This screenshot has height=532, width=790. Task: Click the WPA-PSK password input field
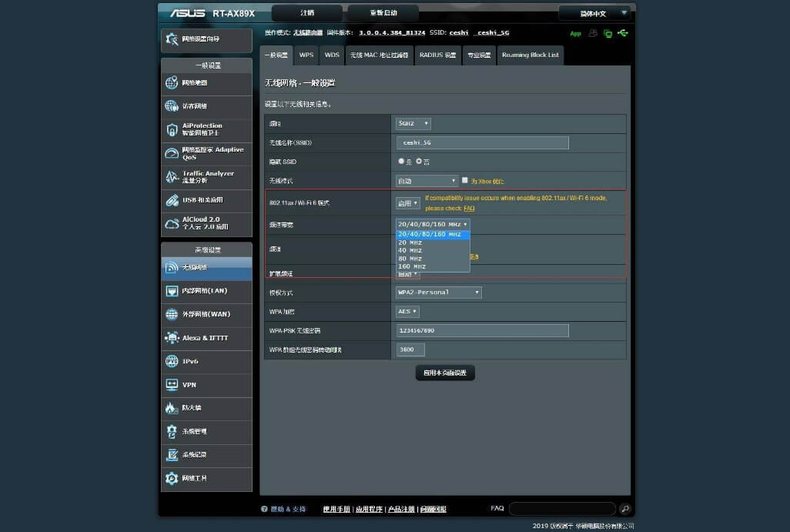click(482, 330)
